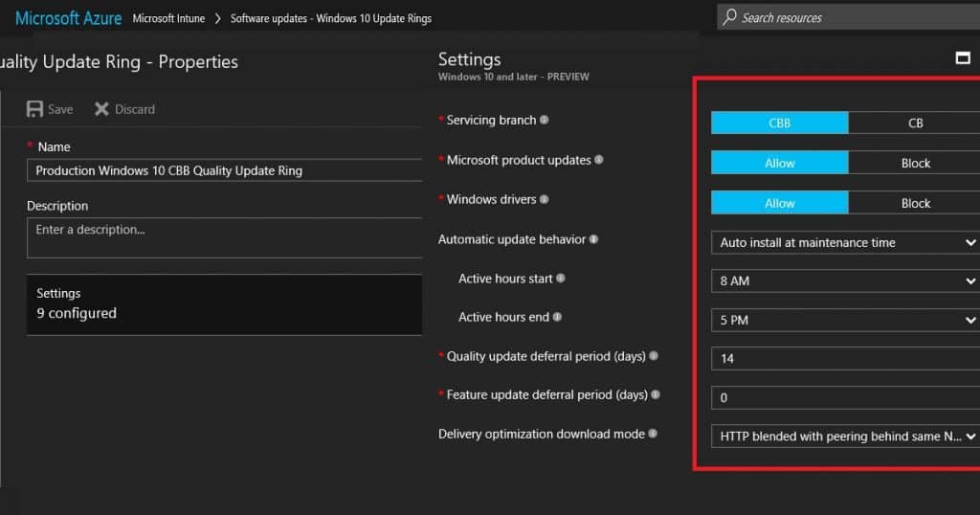The image size is (980, 515).
Task: Show info for Active hours end
Action: click(557, 317)
